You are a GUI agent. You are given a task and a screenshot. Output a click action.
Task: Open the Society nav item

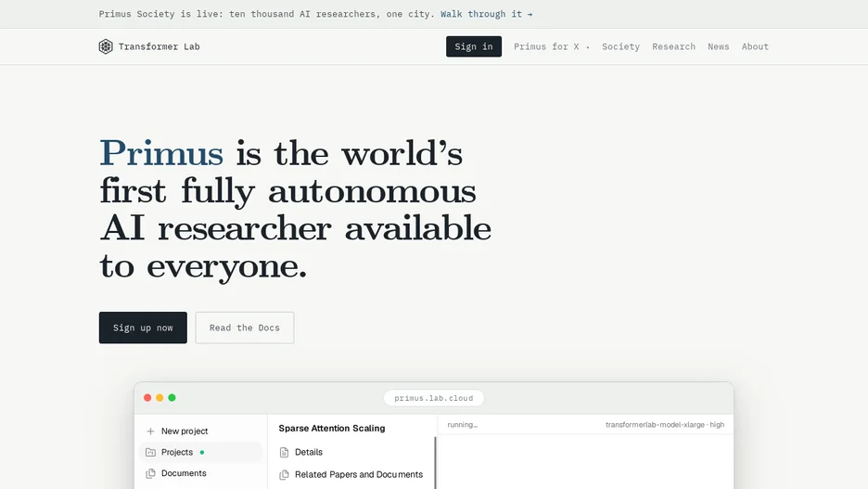pyautogui.click(x=620, y=46)
